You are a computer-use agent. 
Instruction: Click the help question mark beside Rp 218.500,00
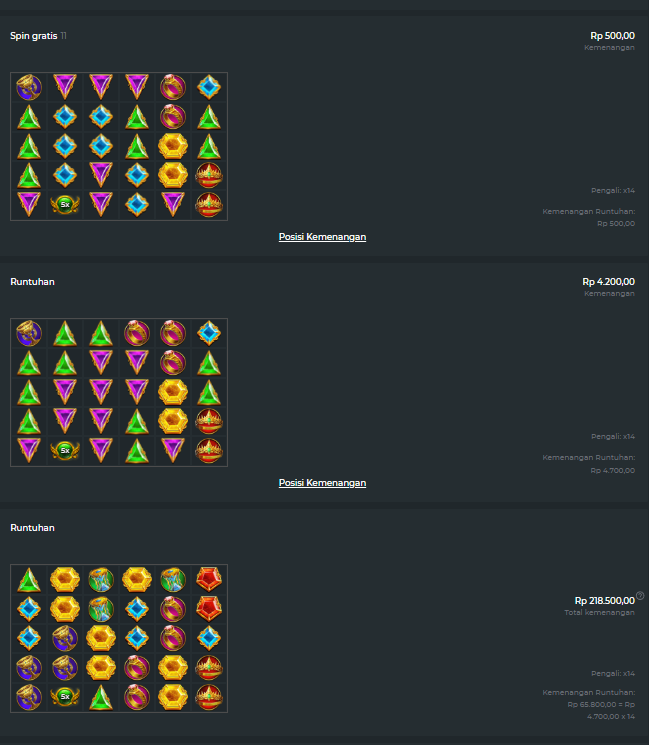click(x=640, y=595)
